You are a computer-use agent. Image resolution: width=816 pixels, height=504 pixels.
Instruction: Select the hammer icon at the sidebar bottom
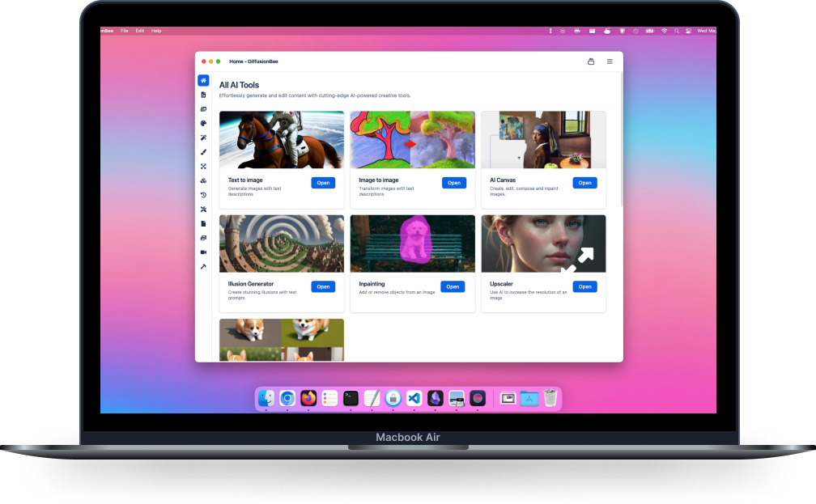pos(203,267)
